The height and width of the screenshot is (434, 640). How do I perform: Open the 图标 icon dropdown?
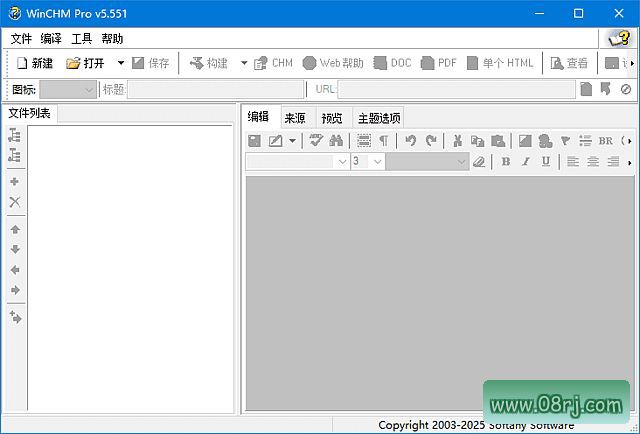(x=68, y=89)
